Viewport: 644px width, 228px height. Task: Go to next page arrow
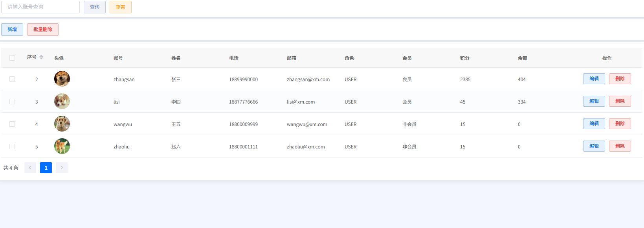pos(62,168)
